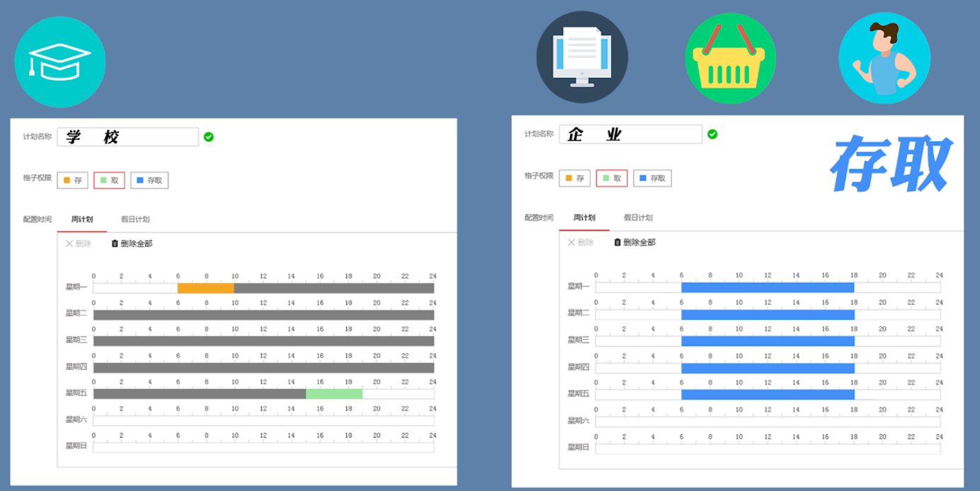
Task: Click the graduation cap school icon
Action: 59,62
